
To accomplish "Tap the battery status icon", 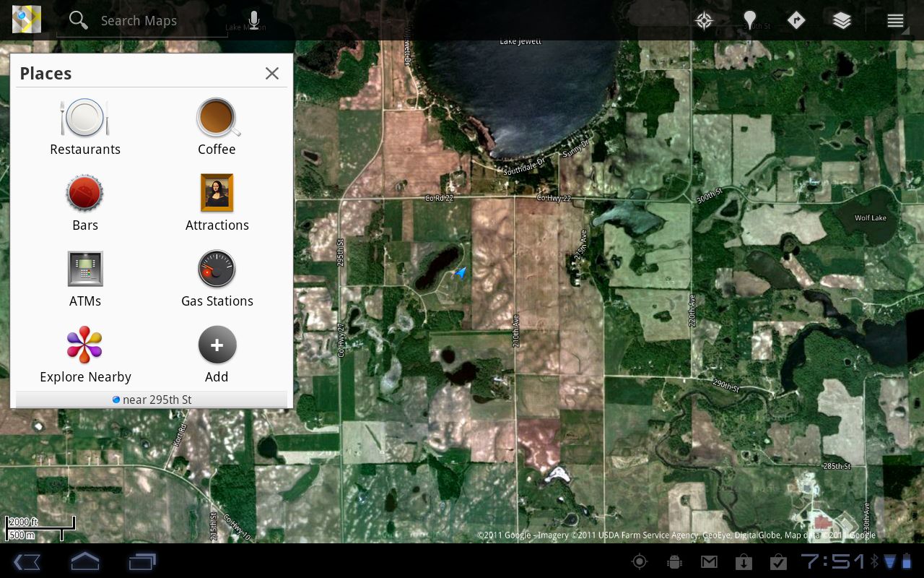I will pos(907,561).
